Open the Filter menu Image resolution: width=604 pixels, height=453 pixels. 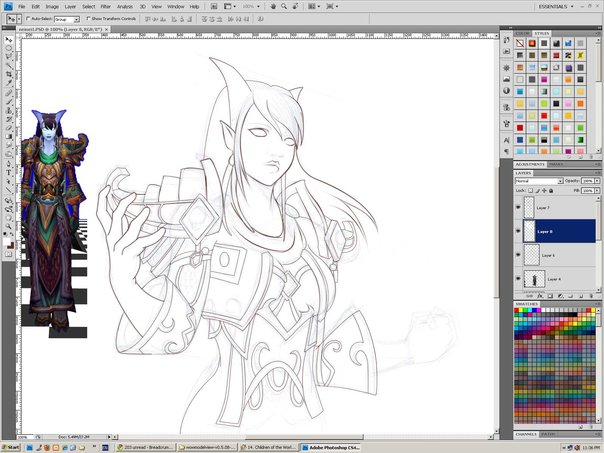[x=106, y=7]
